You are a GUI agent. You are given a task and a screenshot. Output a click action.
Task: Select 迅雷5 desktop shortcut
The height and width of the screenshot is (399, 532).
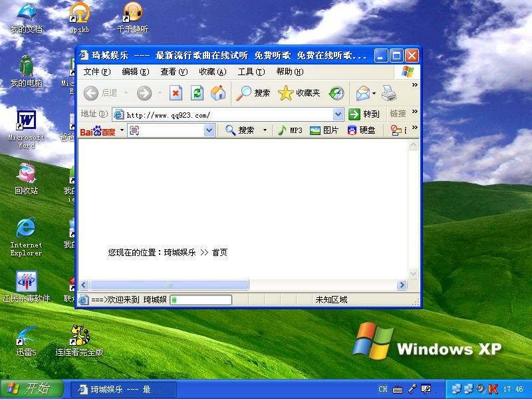pyautogui.click(x=27, y=340)
